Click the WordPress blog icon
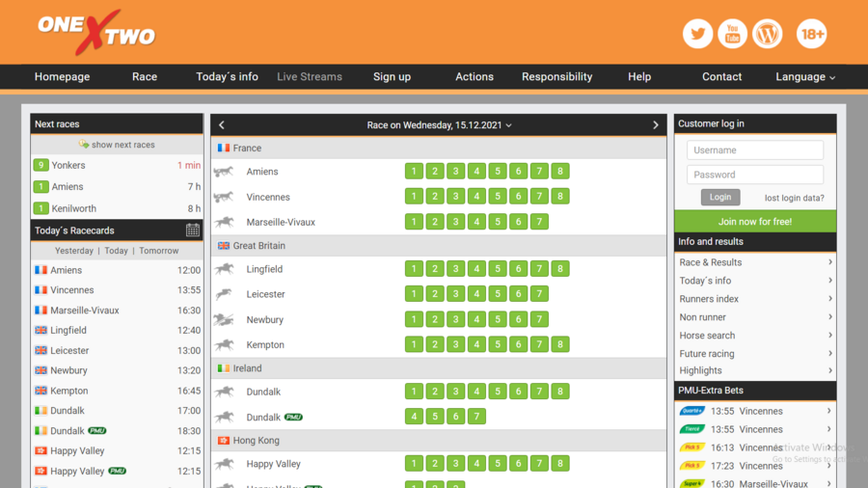 point(768,34)
